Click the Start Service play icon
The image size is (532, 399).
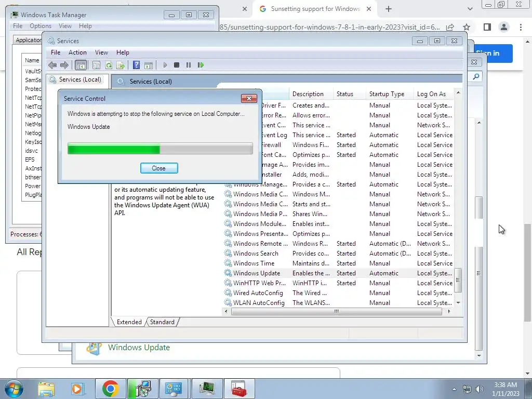[x=165, y=65]
